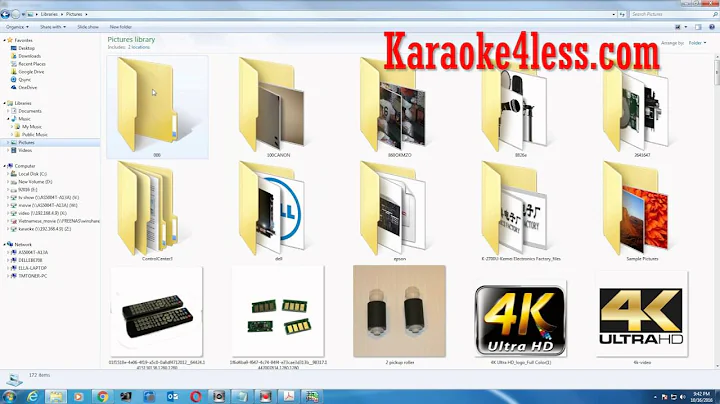Start the Slide show

[x=88, y=27]
